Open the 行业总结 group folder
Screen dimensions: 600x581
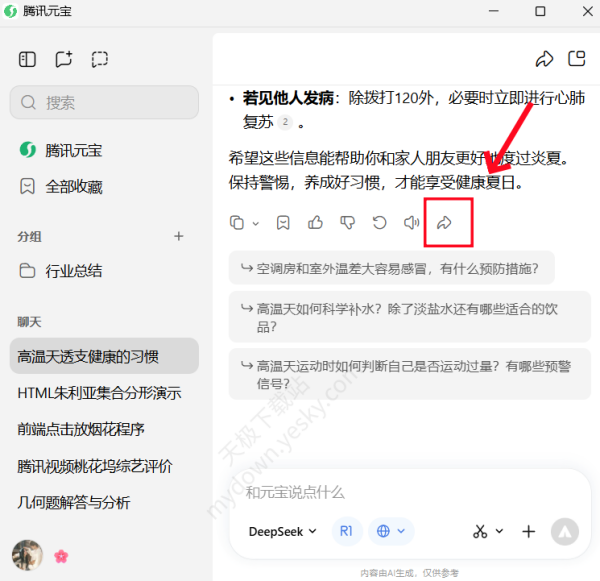click(73, 271)
